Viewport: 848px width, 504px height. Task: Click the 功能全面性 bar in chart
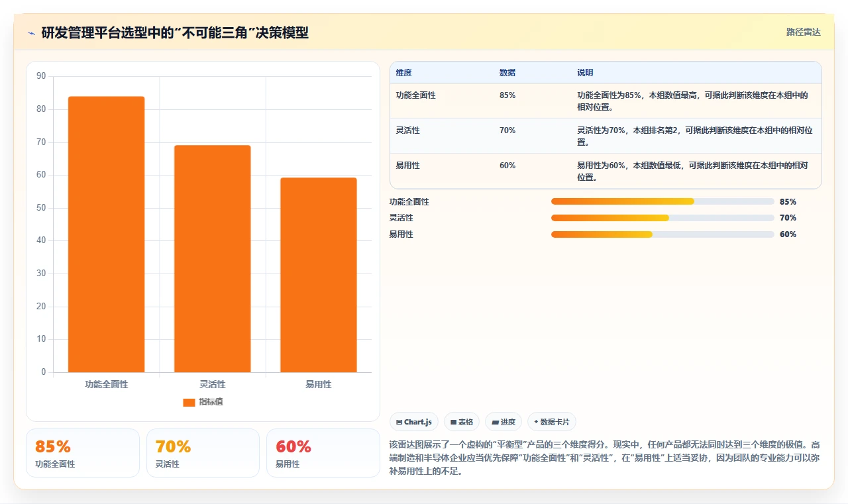(x=107, y=234)
